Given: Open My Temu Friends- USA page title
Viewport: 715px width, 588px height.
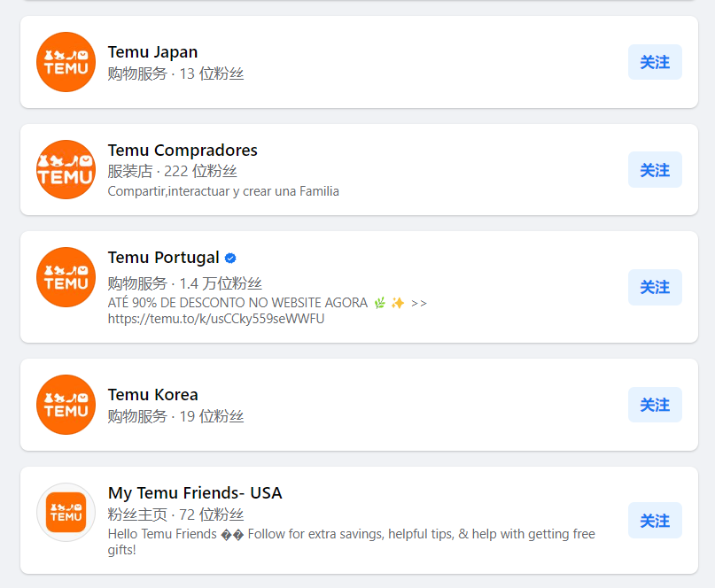Looking at the screenshot, I should [195, 492].
